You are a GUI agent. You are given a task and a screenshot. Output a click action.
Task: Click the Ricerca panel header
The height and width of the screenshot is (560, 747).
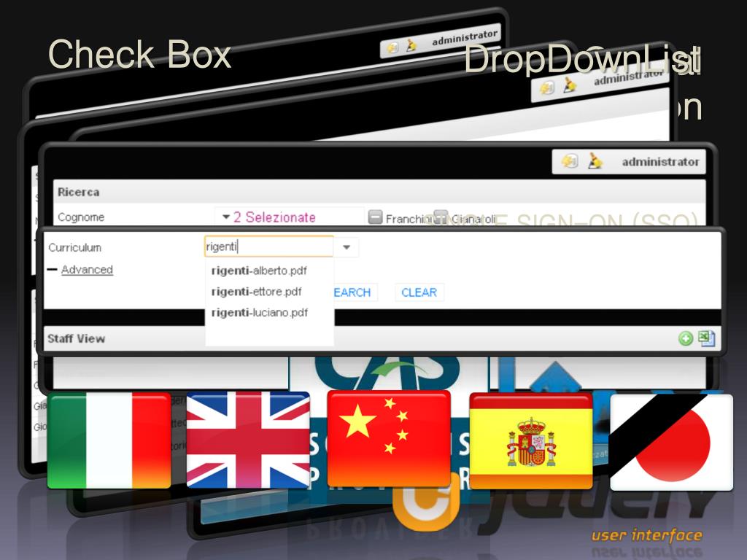pos(379,192)
